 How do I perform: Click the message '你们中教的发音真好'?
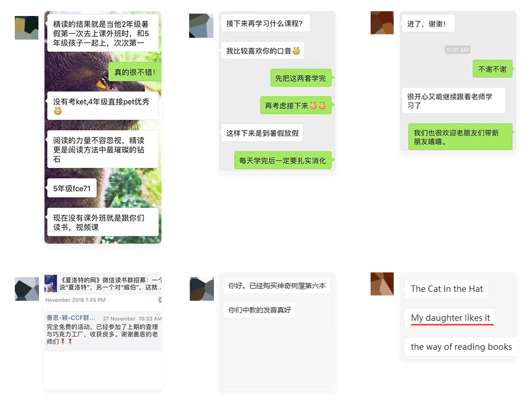pyautogui.click(x=259, y=310)
